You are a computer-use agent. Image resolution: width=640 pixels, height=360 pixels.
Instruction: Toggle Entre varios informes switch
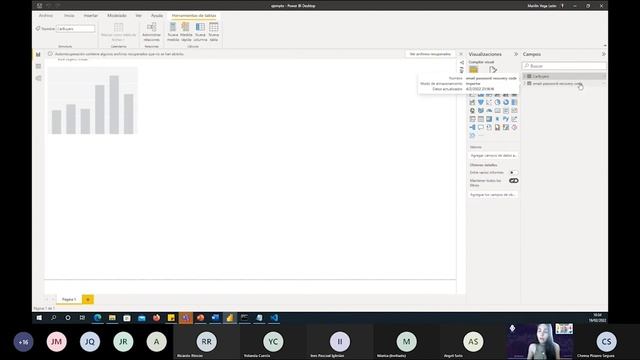coord(513,172)
